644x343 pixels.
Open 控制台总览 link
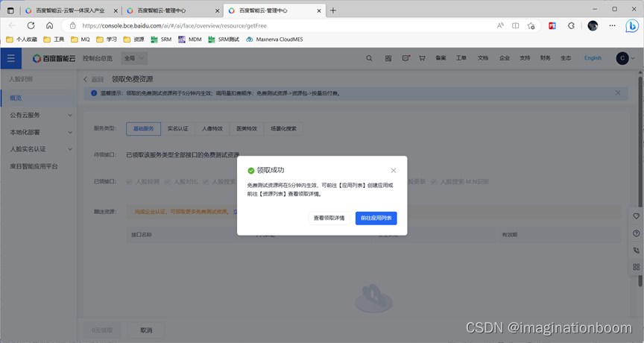point(98,58)
